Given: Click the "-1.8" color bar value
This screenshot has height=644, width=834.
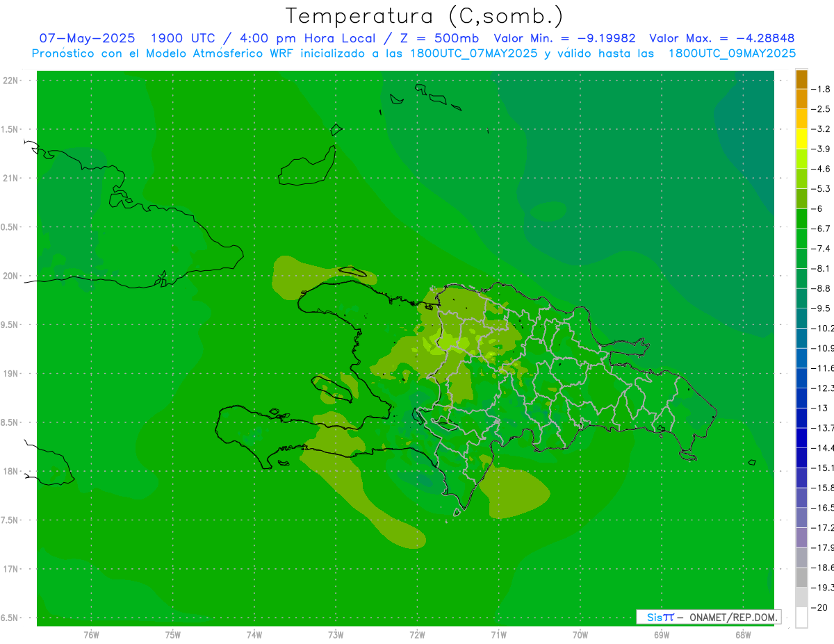Looking at the screenshot, I should tap(821, 89).
